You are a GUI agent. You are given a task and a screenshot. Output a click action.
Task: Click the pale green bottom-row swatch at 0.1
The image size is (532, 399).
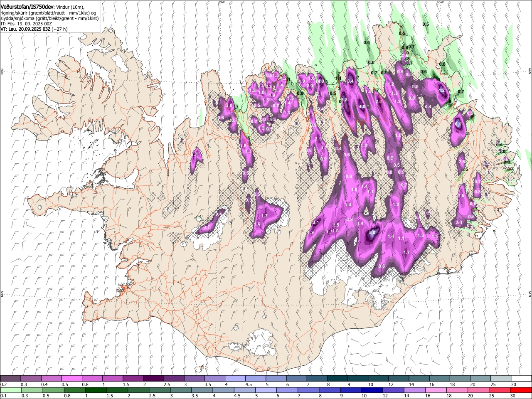coord(11,390)
